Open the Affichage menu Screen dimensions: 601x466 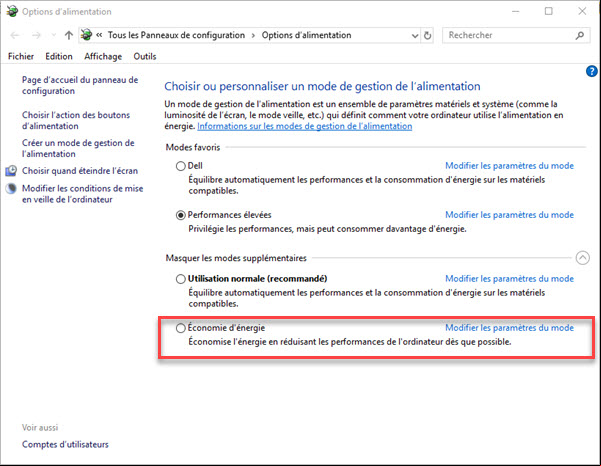pyautogui.click(x=103, y=56)
